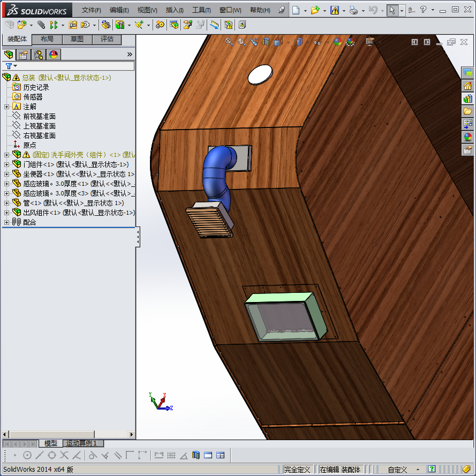Click the Select arrow cursor tool
Image resolution: width=476 pixels, height=476 pixels.
[x=392, y=10]
